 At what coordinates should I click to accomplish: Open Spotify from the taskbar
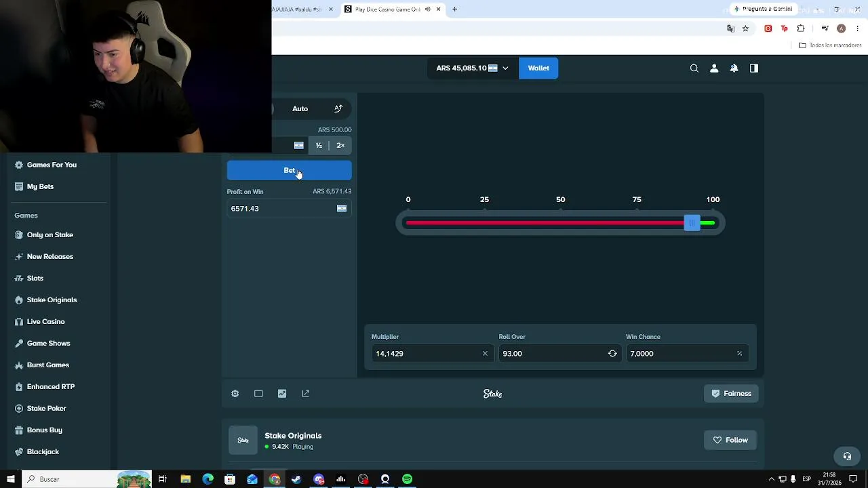coord(407,479)
